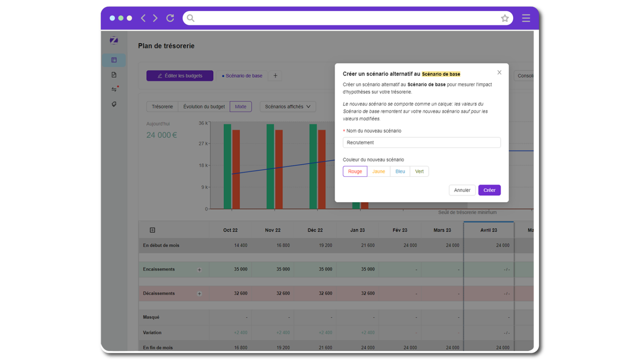Viewport: 644px width, 362px height.
Task: Click the Jan 23 column header
Action: [x=358, y=230]
